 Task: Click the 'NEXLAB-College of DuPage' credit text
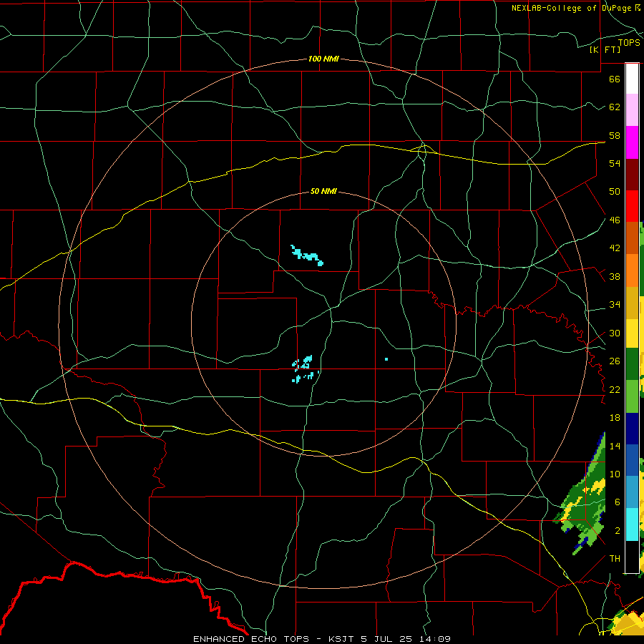(x=572, y=8)
